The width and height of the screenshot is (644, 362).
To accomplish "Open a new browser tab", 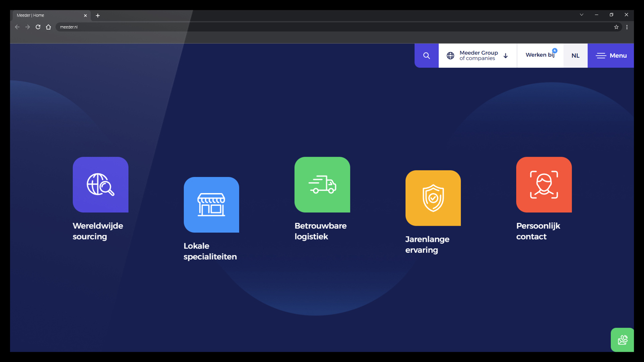I will pos(98,16).
